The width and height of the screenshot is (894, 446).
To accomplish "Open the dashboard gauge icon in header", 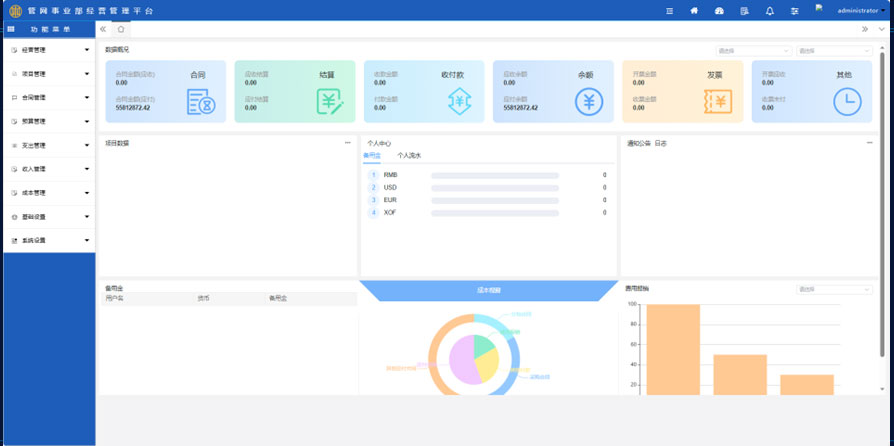I will click(x=719, y=11).
